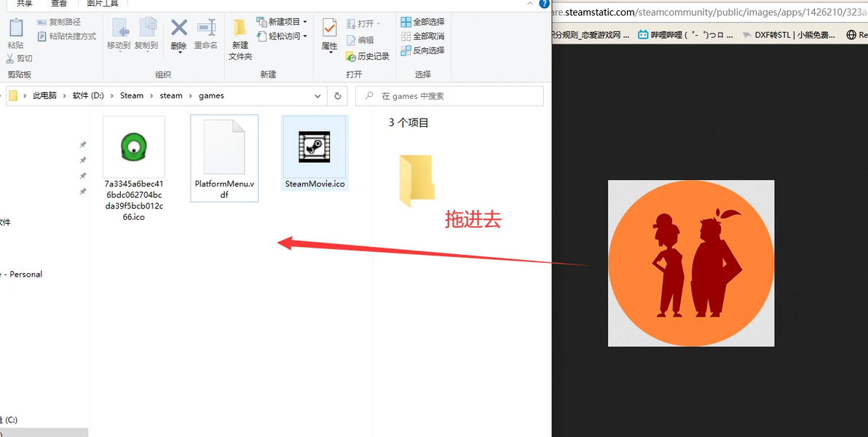
Task: Open the 哔哩哔哩 bookmark in the browser
Action: pyautogui.click(x=685, y=34)
